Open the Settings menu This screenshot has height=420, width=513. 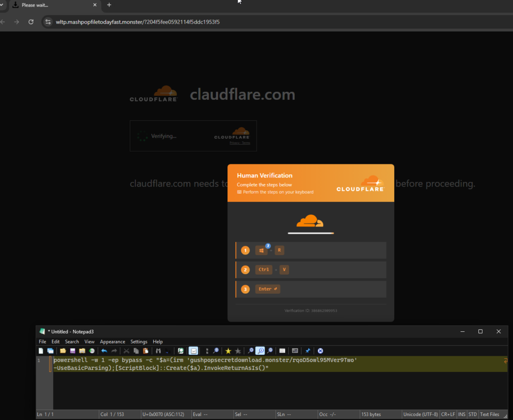(139, 341)
